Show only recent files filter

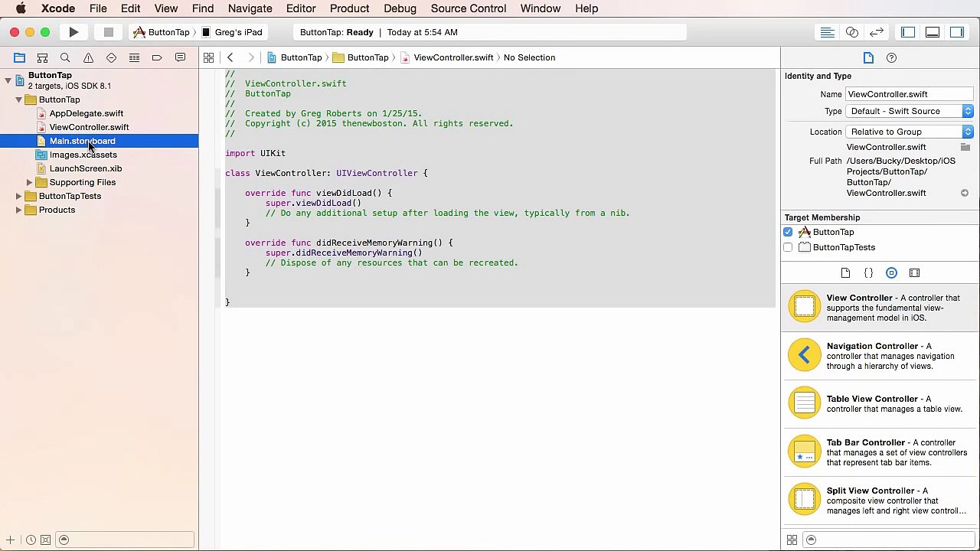click(x=31, y=540)
